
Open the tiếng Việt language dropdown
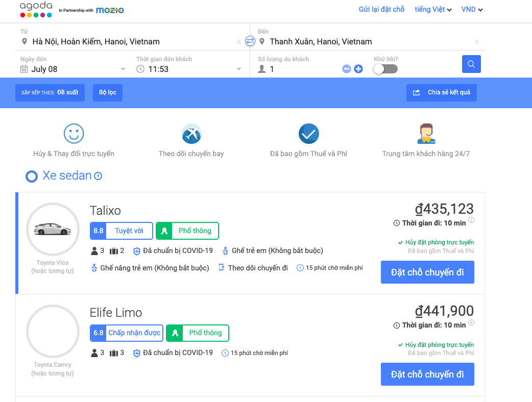(x=433, y=10)
